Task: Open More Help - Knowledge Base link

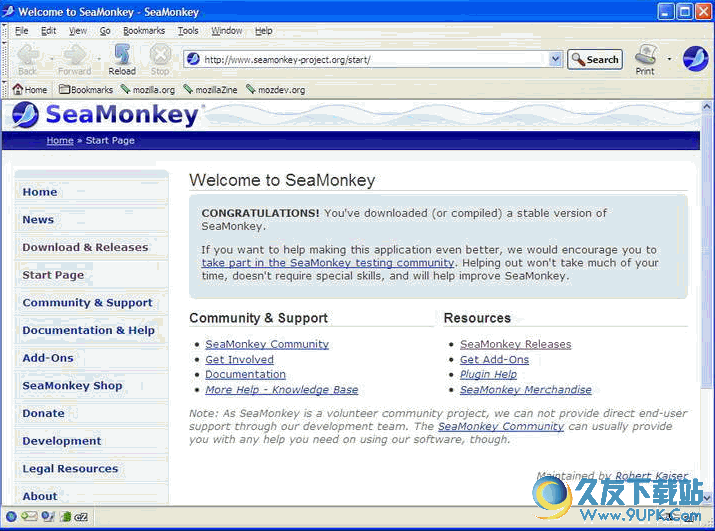Action: [281, 390]
